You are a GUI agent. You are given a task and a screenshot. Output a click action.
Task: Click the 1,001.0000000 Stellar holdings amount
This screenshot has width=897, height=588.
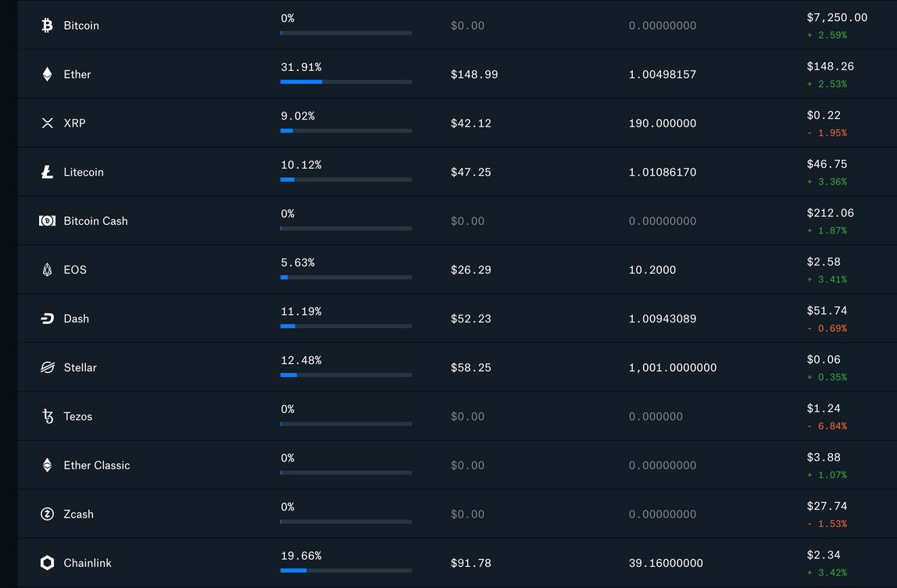[x=673, y=368]
